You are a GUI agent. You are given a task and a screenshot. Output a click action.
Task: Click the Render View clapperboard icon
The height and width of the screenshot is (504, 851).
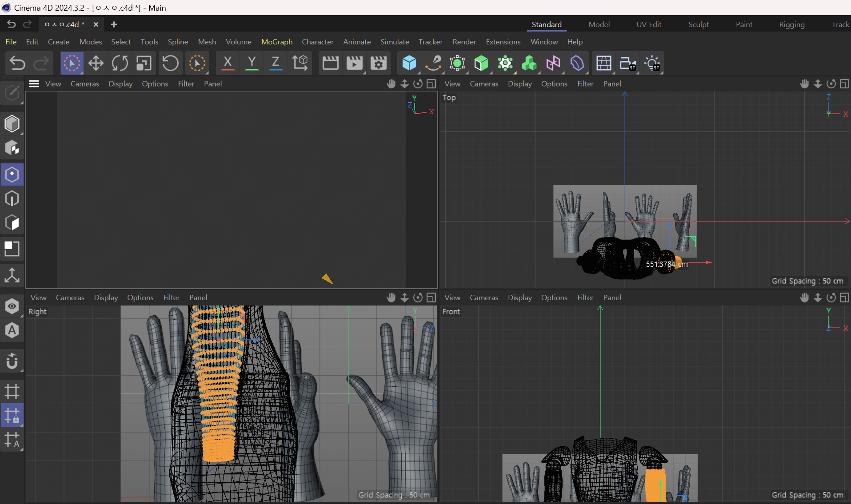tap(330, 63)
